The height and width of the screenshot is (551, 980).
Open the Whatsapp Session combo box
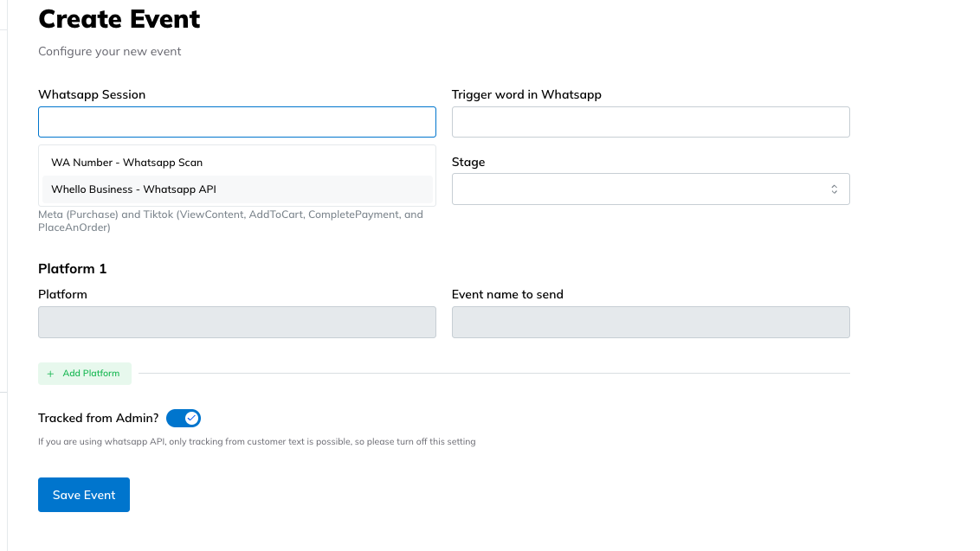[236, 122]
